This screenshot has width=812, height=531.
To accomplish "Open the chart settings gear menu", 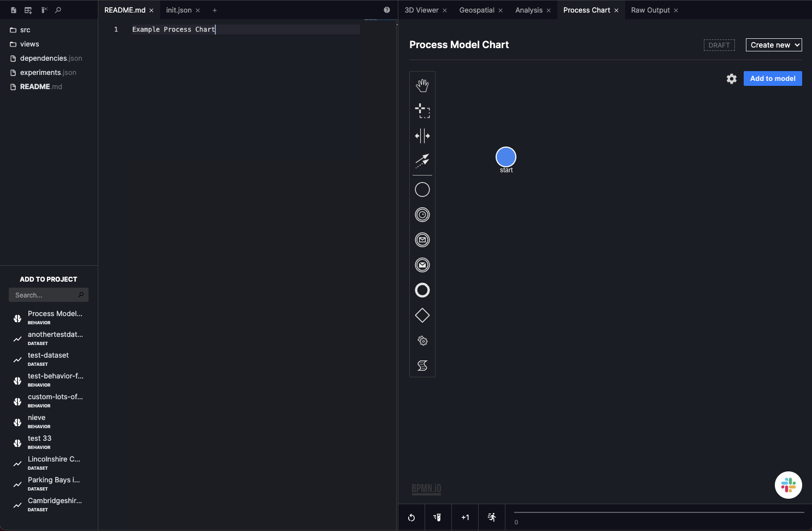I will tap(731, 78).
